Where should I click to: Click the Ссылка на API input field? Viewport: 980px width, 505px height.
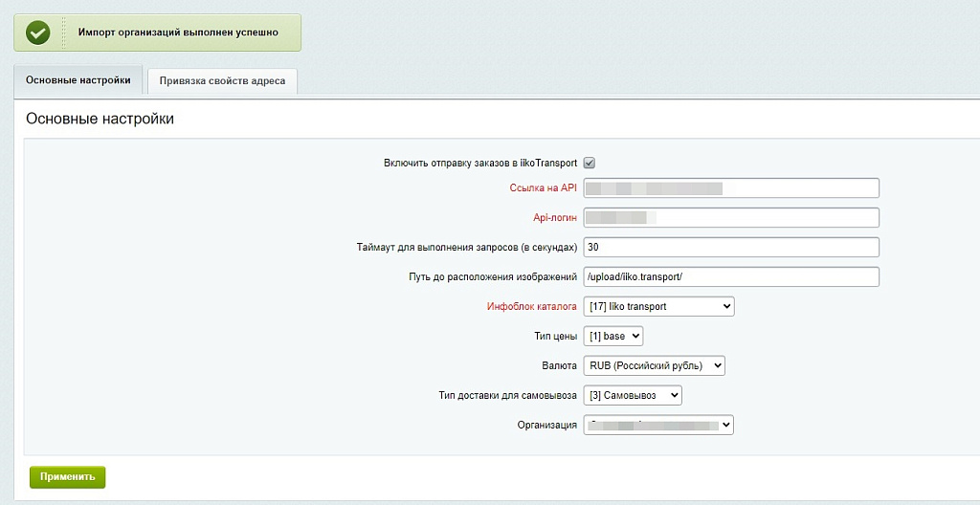[730, 188]
